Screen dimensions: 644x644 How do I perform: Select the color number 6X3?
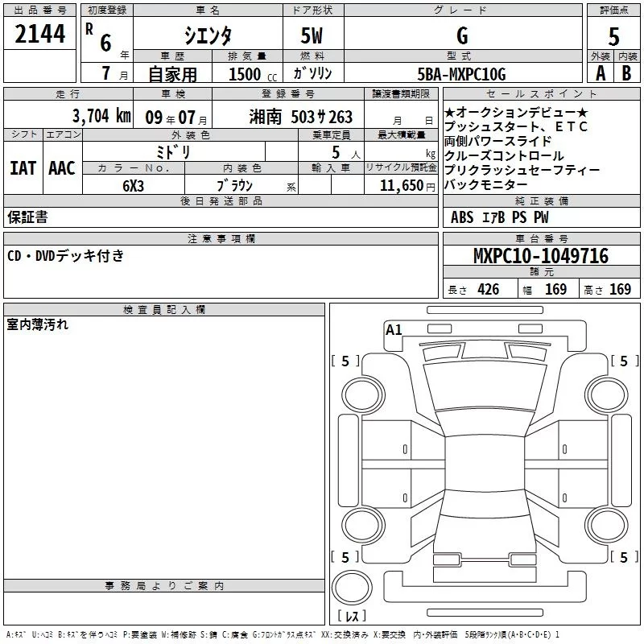[x=134, y=186]
